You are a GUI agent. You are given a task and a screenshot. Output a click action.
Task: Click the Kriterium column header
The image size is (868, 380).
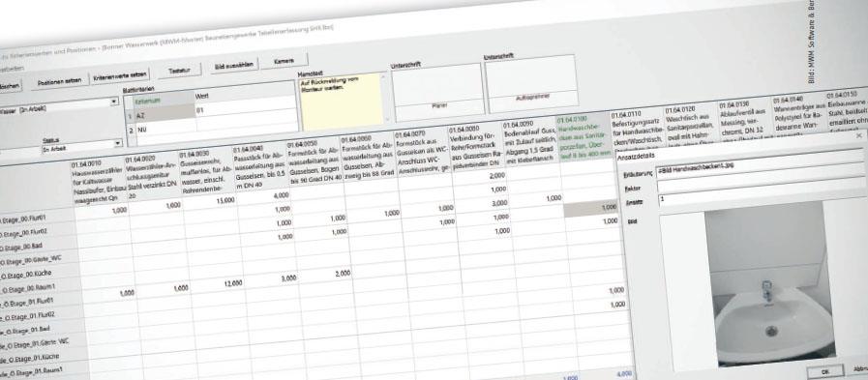tap(164, 100)
